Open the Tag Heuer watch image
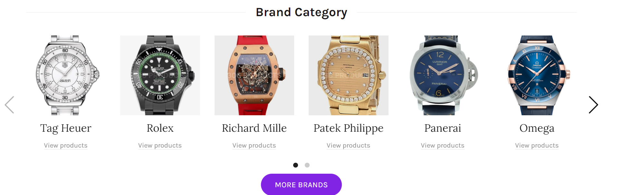 click(x=66, y=75)
